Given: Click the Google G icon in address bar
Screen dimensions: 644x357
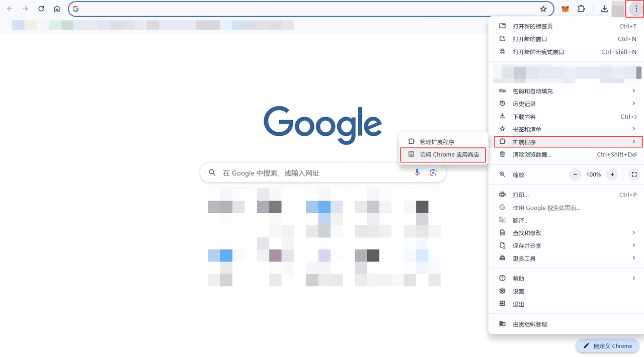Looking at the screenshot, I should 76,9.
